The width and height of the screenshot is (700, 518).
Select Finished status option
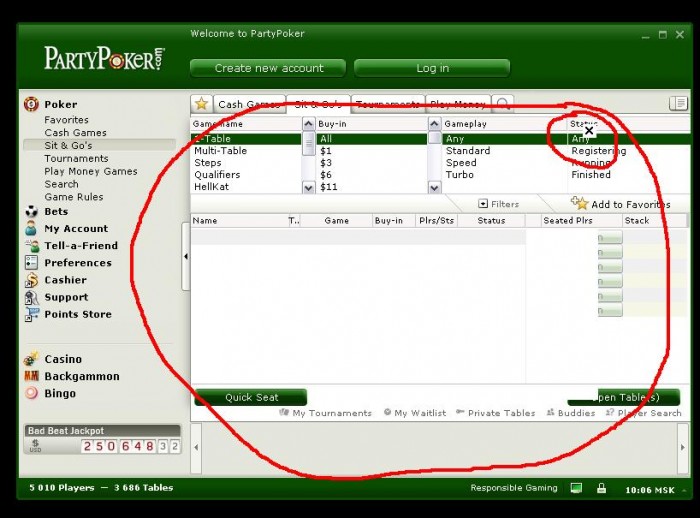[x=591, y=175]
